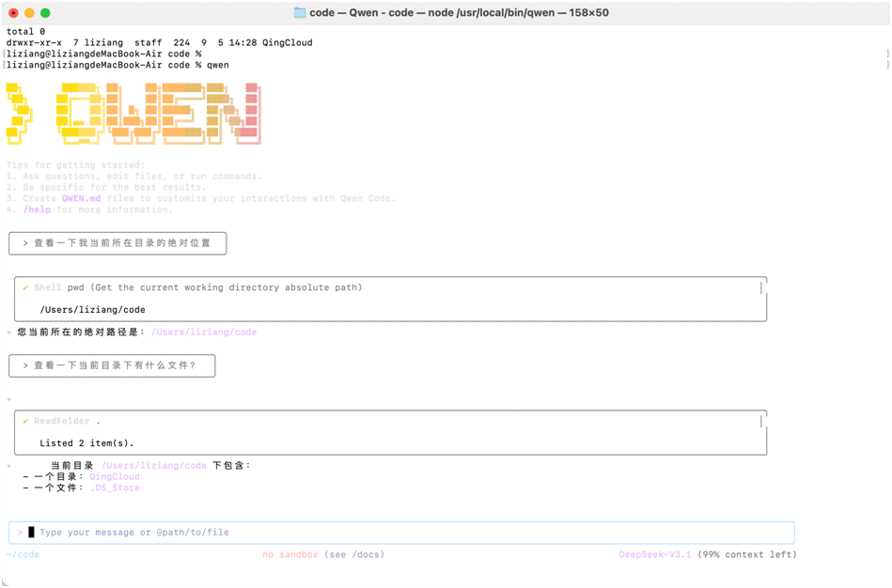
Task: Click the DeepSeek-V3.1 model name in status bar
Action: tap(655, 554)
